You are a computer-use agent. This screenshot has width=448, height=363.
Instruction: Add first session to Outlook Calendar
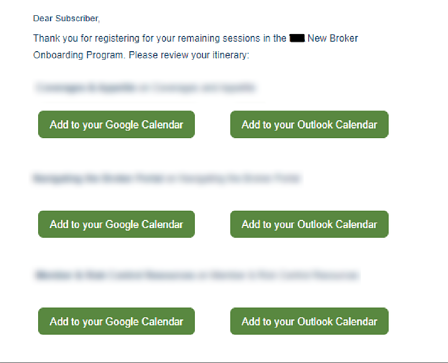click(309, 124)
